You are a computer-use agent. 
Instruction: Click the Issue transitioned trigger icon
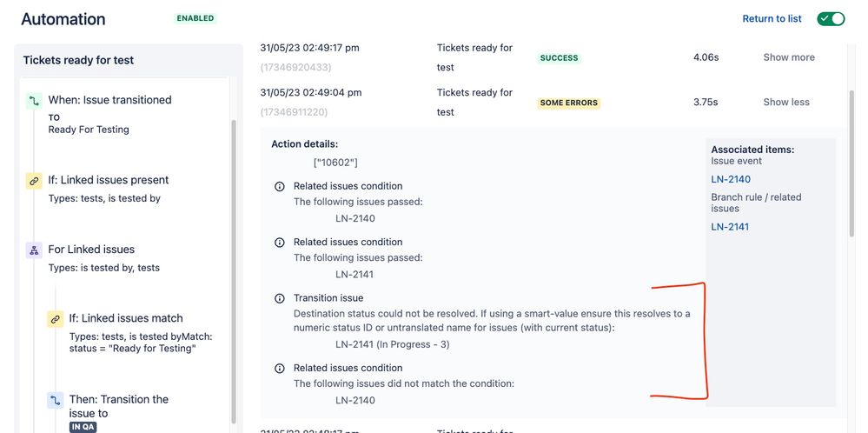click(x=34, y=101)
